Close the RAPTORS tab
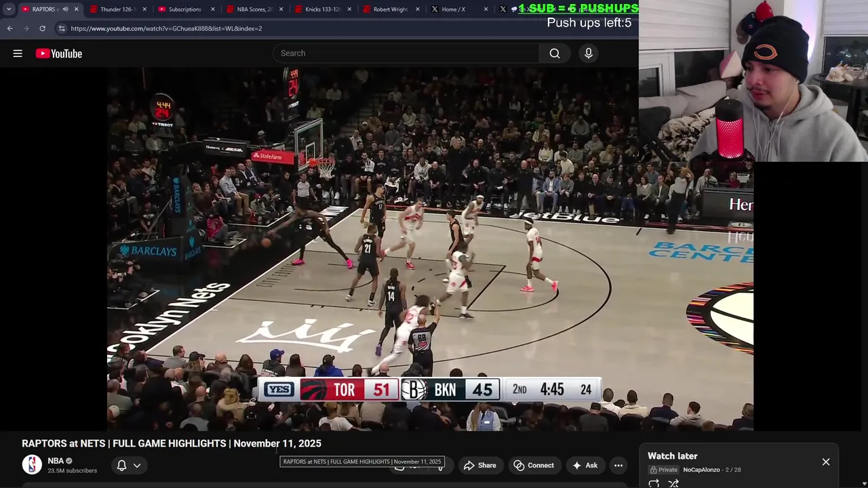The image size is (868, 488). pyautogui.click(x=76, y=9)
